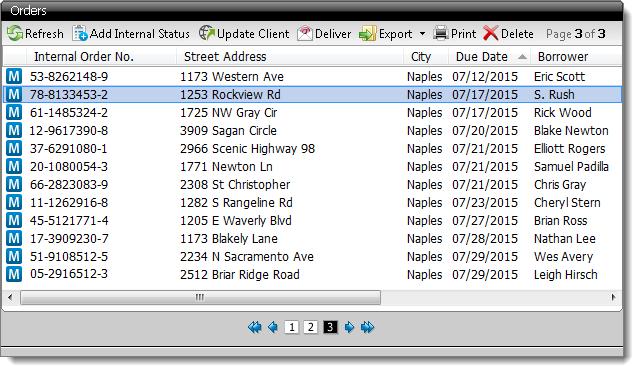Select address 1205 E Waverly Blvd

(x=236, y=221)
